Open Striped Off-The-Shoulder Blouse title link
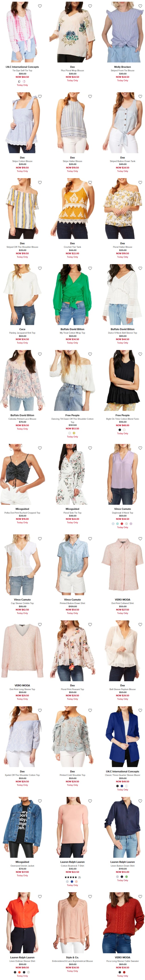Viewport: 145px width, 980px height. pos(22,247)
